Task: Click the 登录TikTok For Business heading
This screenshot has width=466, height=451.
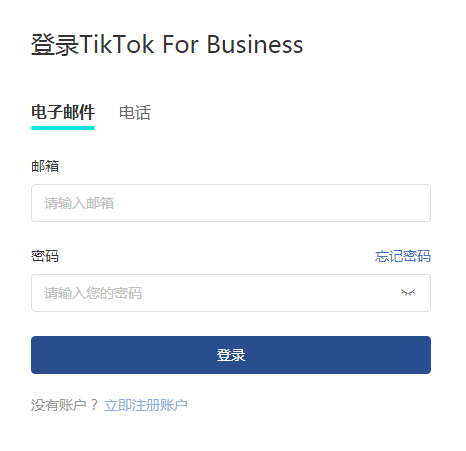Action: coord(167,44)
